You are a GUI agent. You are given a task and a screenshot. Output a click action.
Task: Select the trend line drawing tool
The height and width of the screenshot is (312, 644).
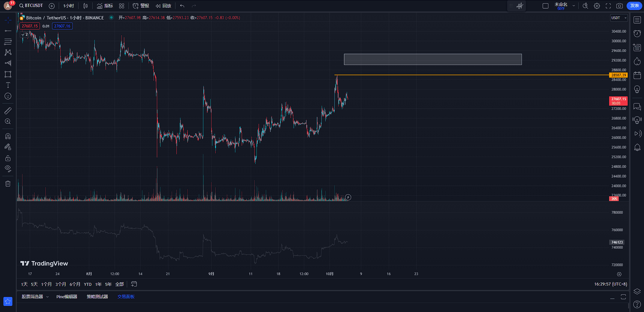tap(8, 30)
